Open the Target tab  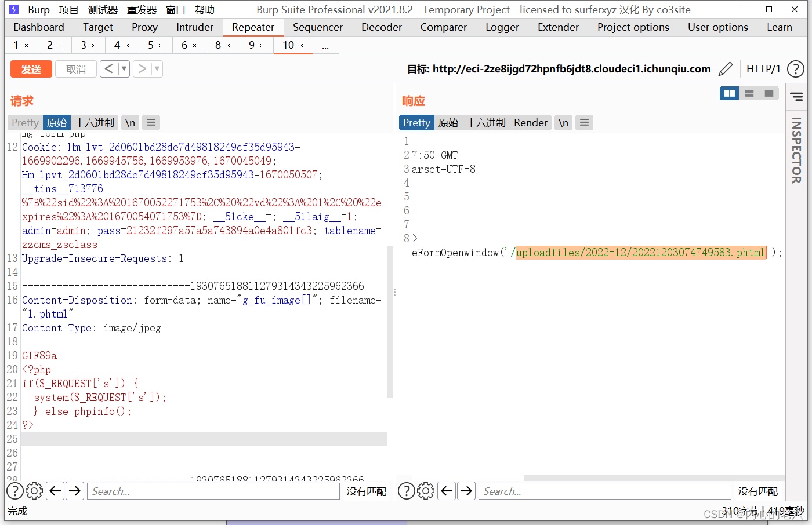pyautogui.click(x=98, y=27)
